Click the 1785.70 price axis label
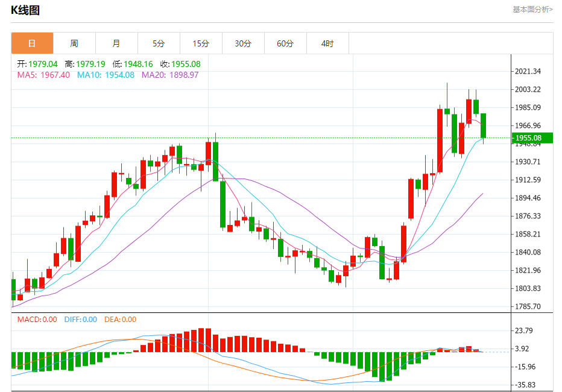The image size is (562, 392). (x=528, y=306)
